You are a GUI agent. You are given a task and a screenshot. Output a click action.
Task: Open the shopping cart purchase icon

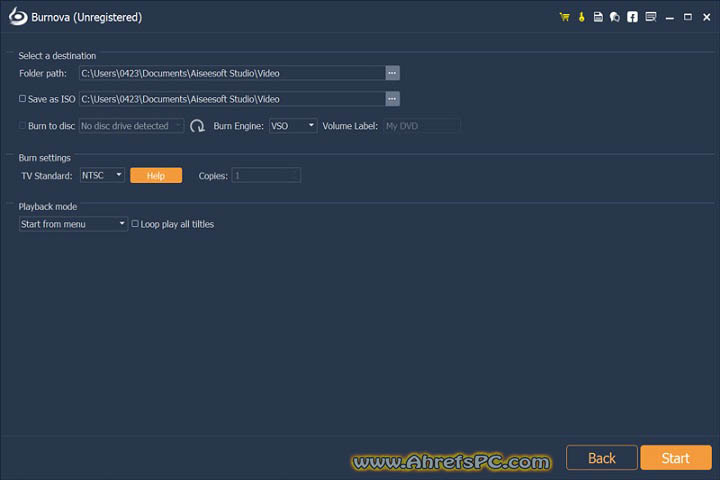pyautogui.click(x=564, y=17)
